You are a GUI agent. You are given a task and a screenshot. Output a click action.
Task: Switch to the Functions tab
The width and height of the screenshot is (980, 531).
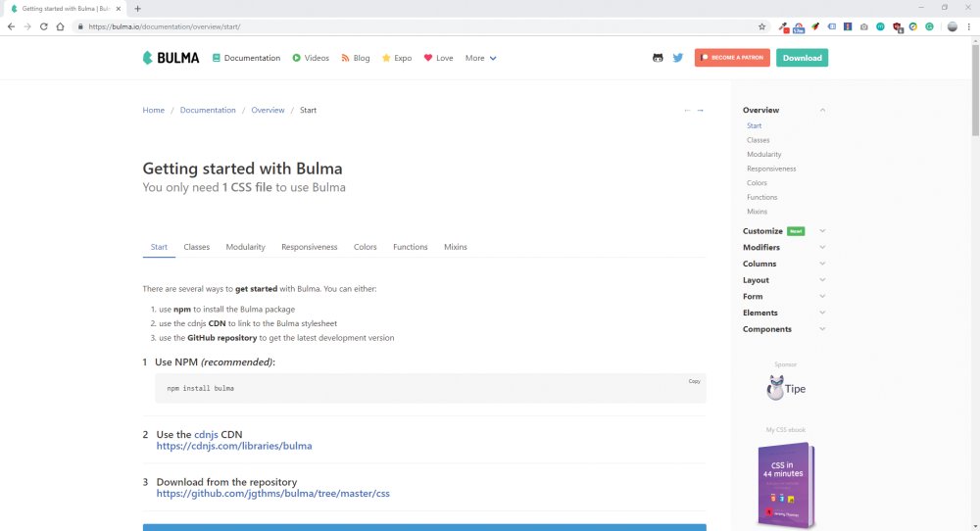click(410, 247)
